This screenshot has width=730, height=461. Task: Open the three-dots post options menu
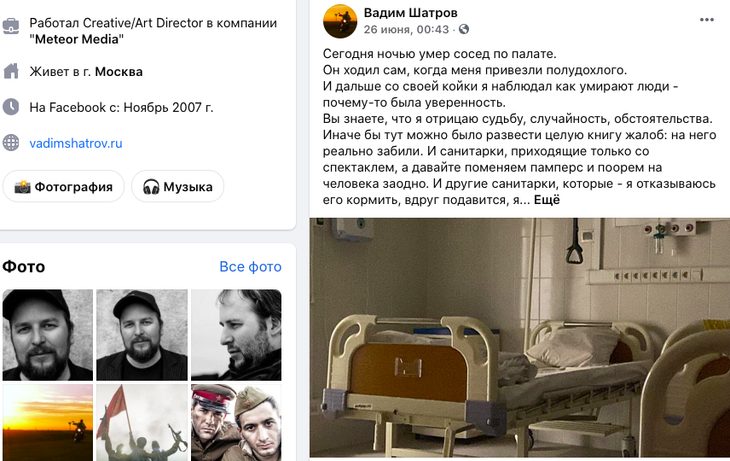click(x=706, y=20)
